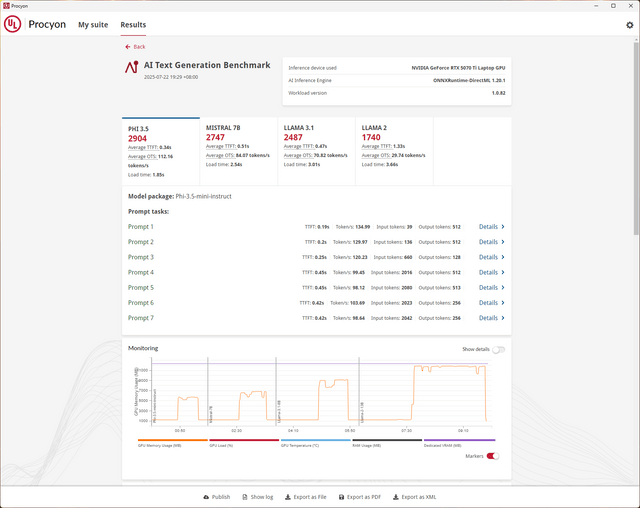Click the Export as PDF icon

(341, 497)
